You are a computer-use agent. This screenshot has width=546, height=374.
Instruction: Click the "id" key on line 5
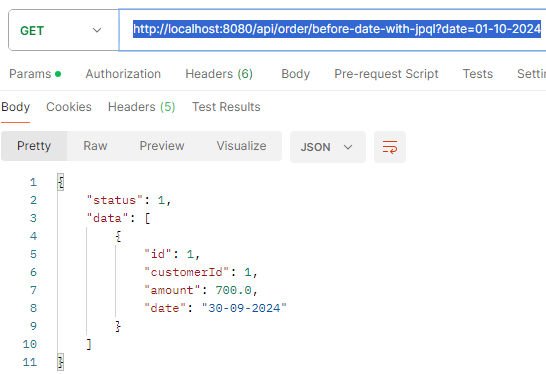(158, 254)
